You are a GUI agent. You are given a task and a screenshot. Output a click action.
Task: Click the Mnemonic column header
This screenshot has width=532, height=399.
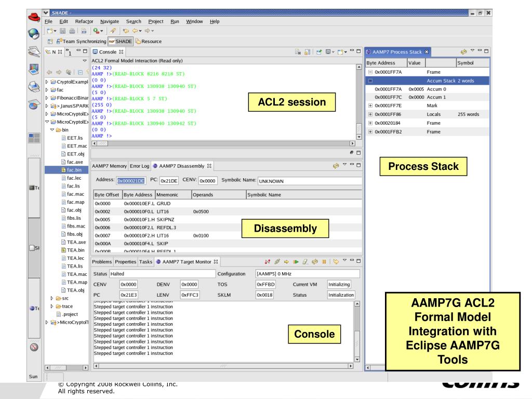[x=174, y=195]
